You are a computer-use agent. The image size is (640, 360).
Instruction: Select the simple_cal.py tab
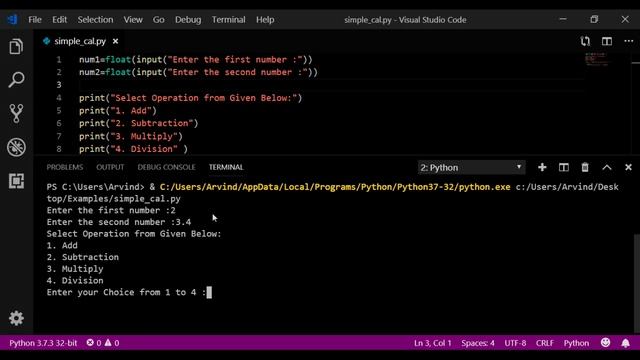80,41
